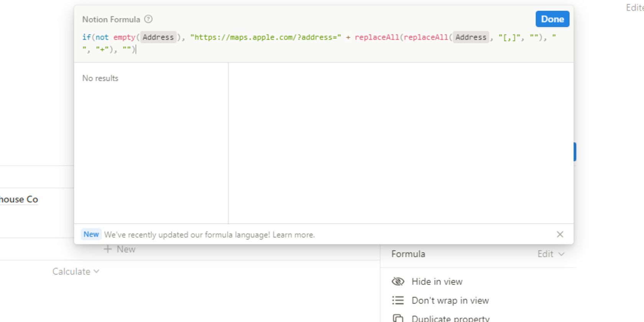This screenshot has height=322, width=644.
Task: Open the Edit dropdown next to Formula
Action: coord(550,254)
